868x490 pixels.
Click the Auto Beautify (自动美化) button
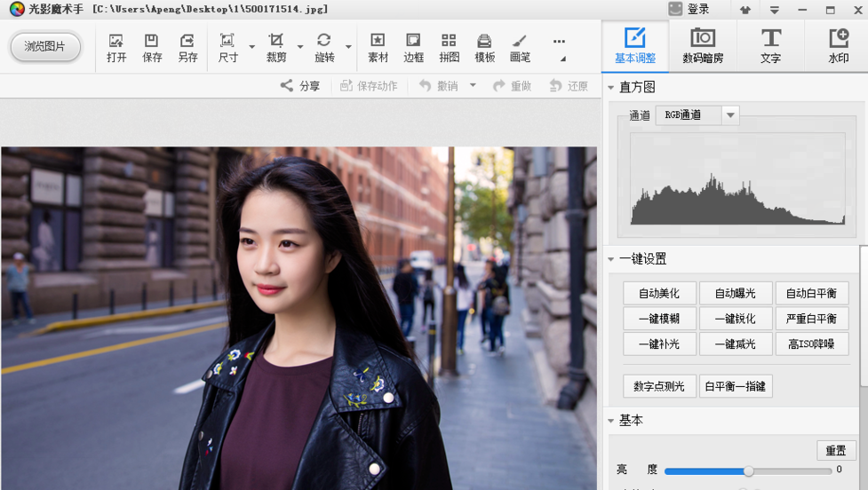click(659, 293)
